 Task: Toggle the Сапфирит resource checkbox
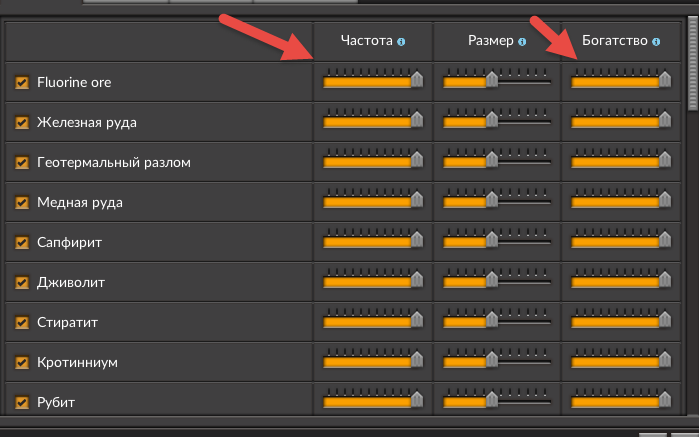click(x=22, y=243)
